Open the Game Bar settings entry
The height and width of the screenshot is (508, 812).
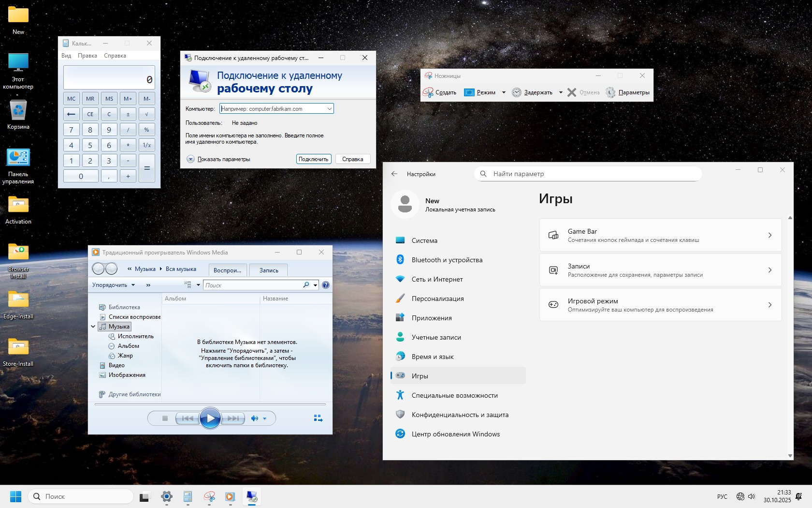[x=660, y=235]
